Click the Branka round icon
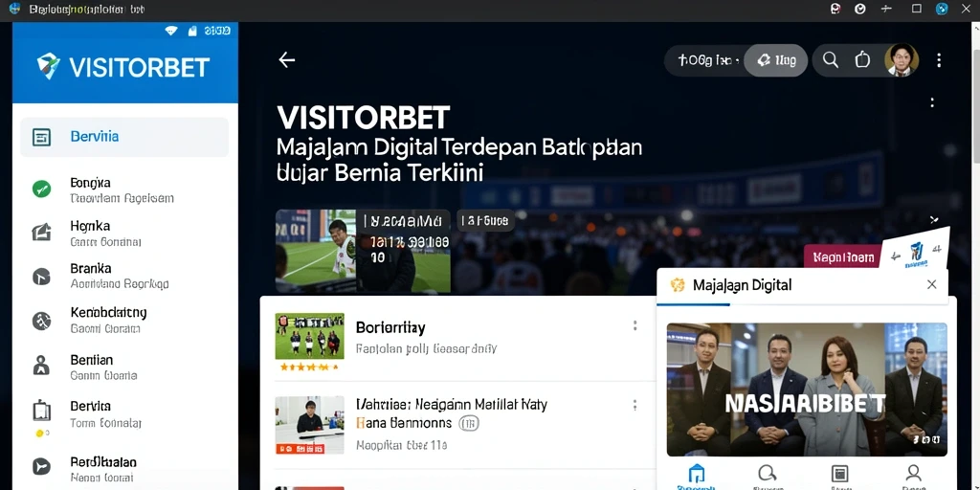Screen dimensions: 980x490 pyautogui.click(x=41, y=276)
